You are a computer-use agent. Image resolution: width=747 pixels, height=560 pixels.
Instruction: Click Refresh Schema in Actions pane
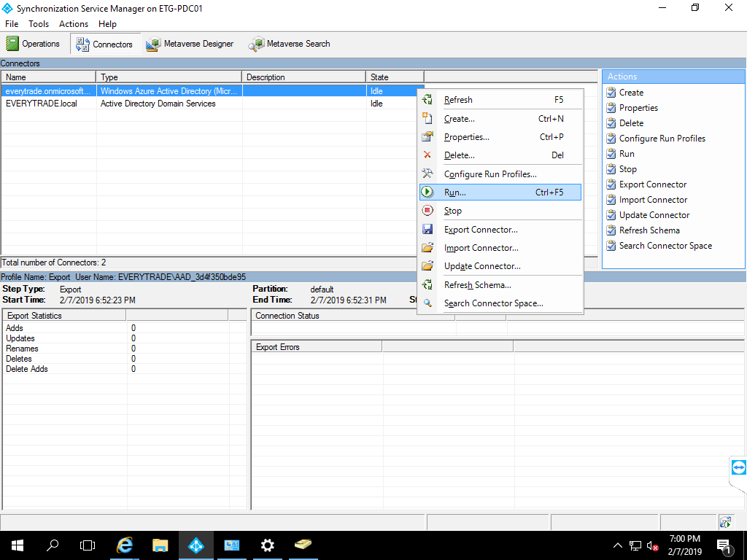point(649,230)
